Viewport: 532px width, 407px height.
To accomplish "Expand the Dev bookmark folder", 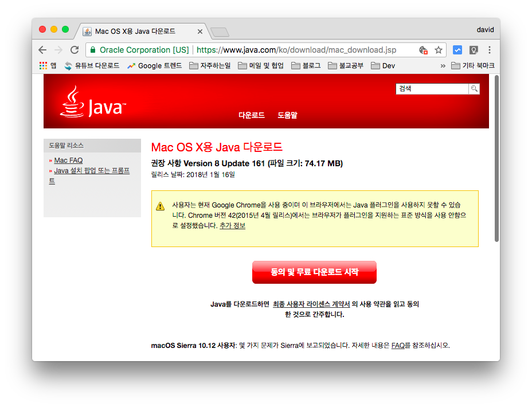I will [x=383, y=65].
